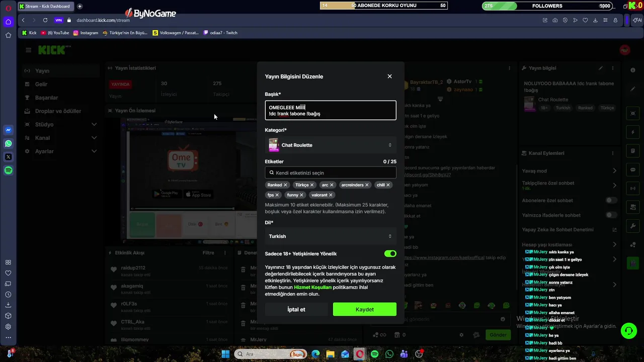
Task: Select Gelir in the sidebar
Action: [60, 84]
